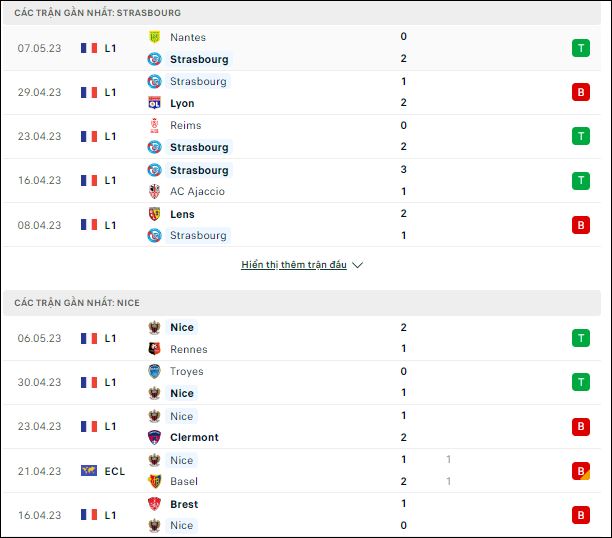The width and height of the screenshot is (612, 538).
Task: Click the Lyon club logo
Action: pyautogui.click(x=155, y=103)
